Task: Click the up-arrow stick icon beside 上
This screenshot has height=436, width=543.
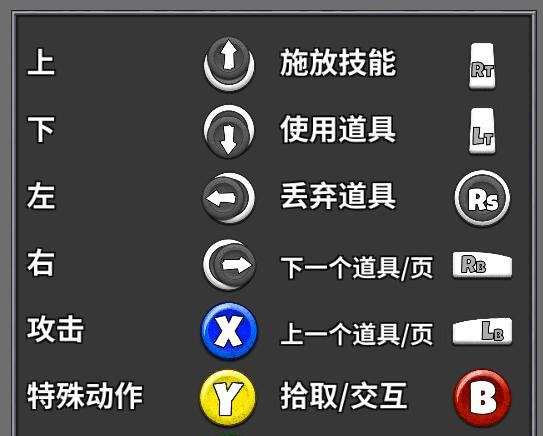Action: [x=229, y=64]
